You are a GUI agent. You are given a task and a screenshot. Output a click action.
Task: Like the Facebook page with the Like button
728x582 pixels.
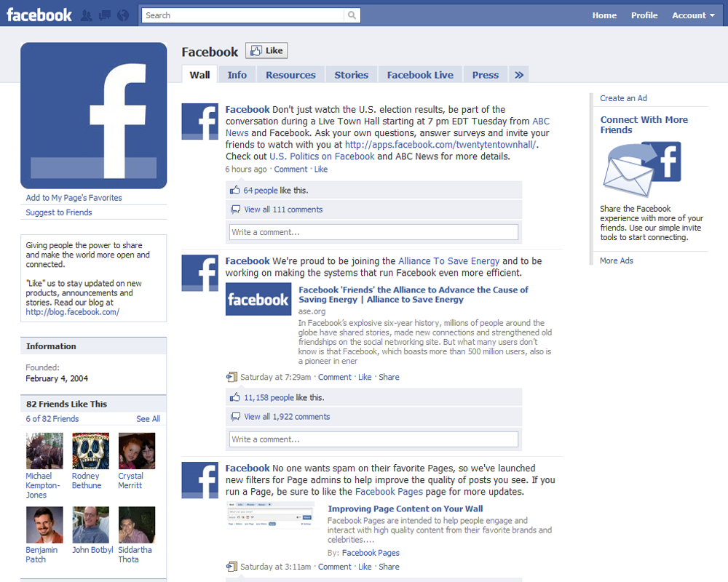[266, 51]
